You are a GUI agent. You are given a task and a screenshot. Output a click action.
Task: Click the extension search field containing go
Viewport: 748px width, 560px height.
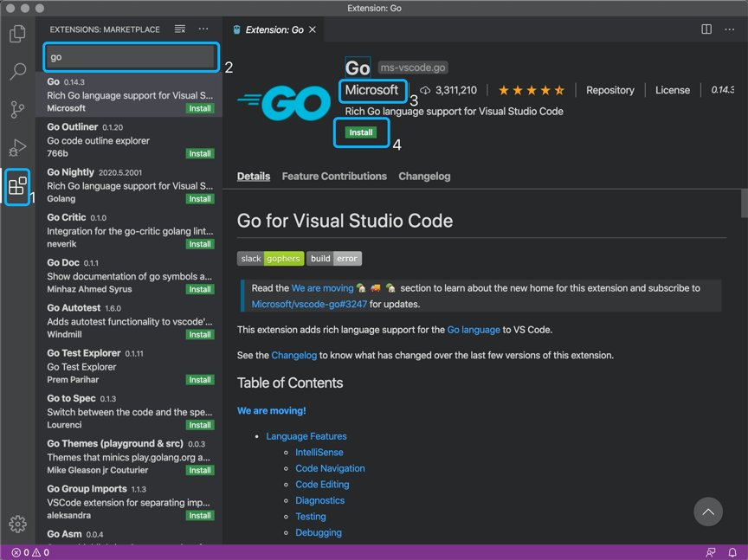tap(131, 57)
